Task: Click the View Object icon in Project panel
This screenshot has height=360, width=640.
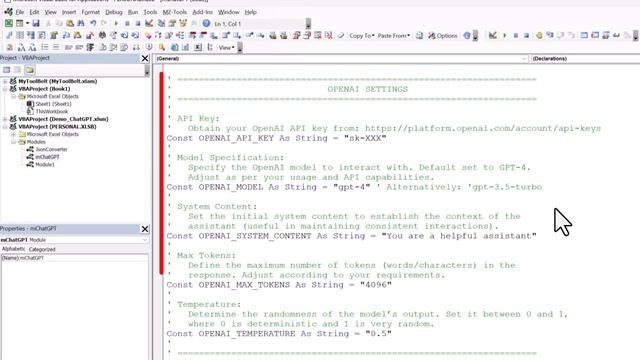Action: tap(17, 70)
